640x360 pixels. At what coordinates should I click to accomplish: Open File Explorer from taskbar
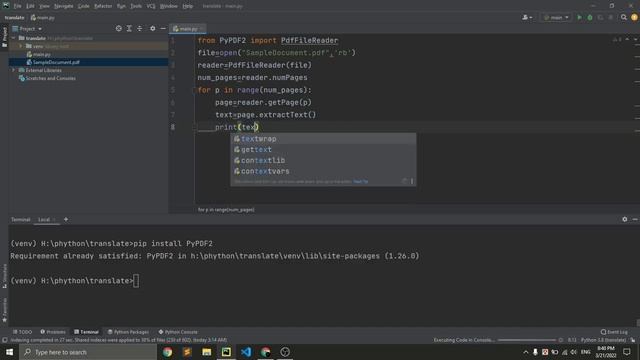click(x=207, y=352)
